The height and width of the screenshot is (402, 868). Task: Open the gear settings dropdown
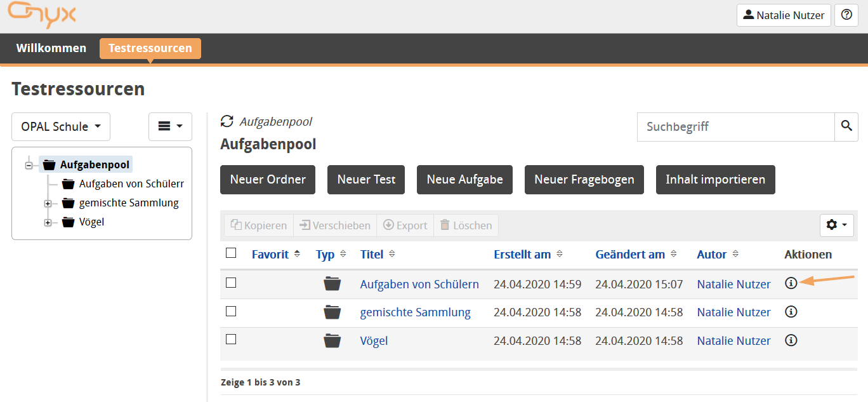[836, 225]
